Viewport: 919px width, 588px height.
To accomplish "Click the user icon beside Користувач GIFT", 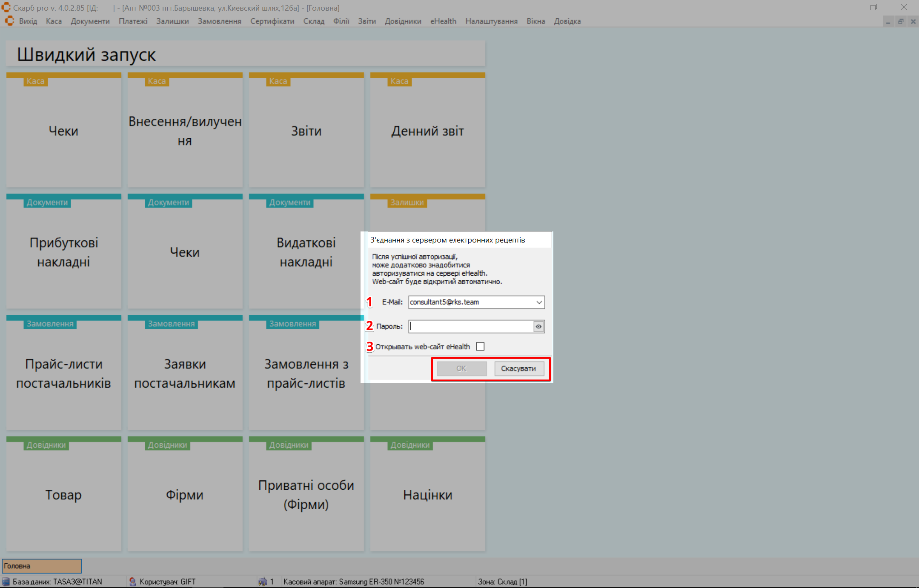I will [133, 582].
